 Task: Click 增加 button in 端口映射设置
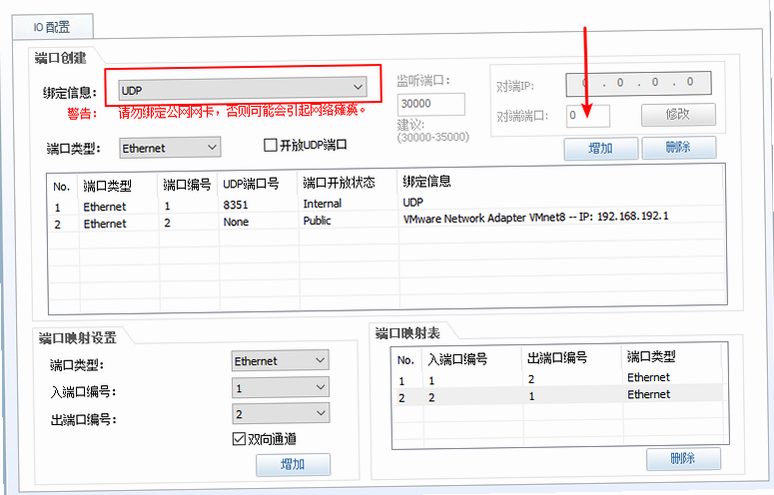[x=293, y=464]
